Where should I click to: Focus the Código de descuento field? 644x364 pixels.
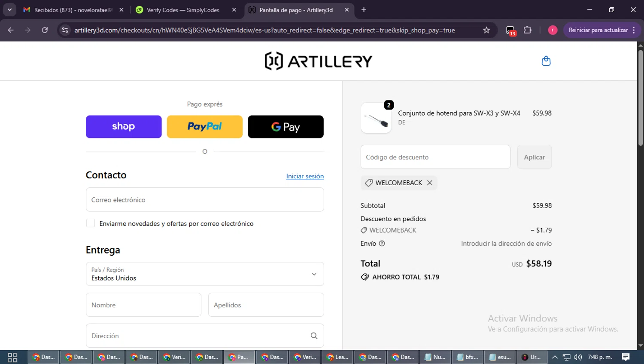tap(435, 157)
